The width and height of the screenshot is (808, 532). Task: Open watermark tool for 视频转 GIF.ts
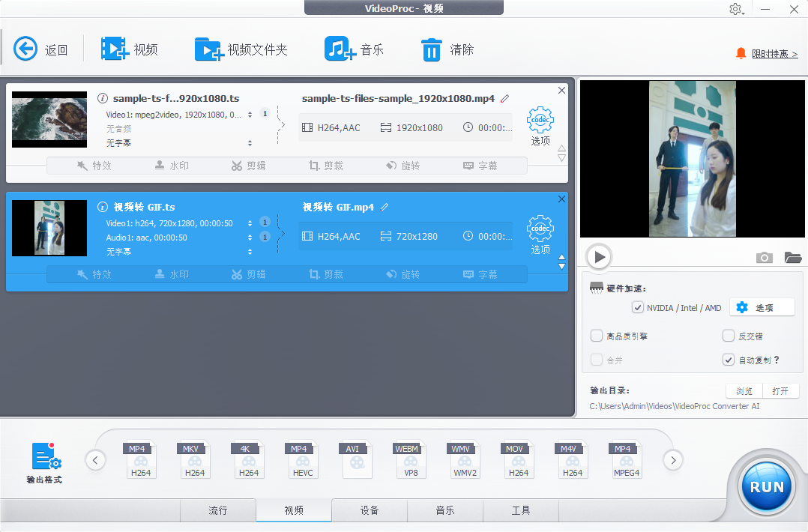coord(171,273)
